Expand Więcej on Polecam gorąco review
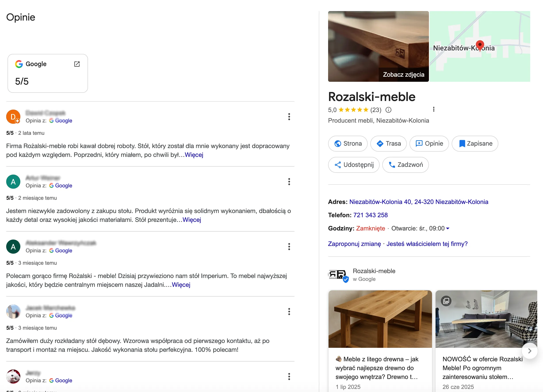 [181, 285]
